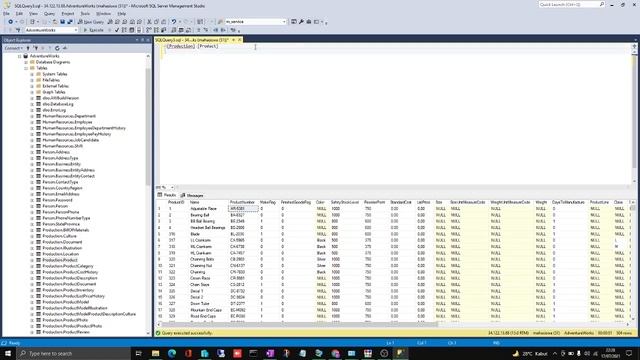Open the notification center icon
This screenshot has height=360, width=640.
(x=629, y=353)
